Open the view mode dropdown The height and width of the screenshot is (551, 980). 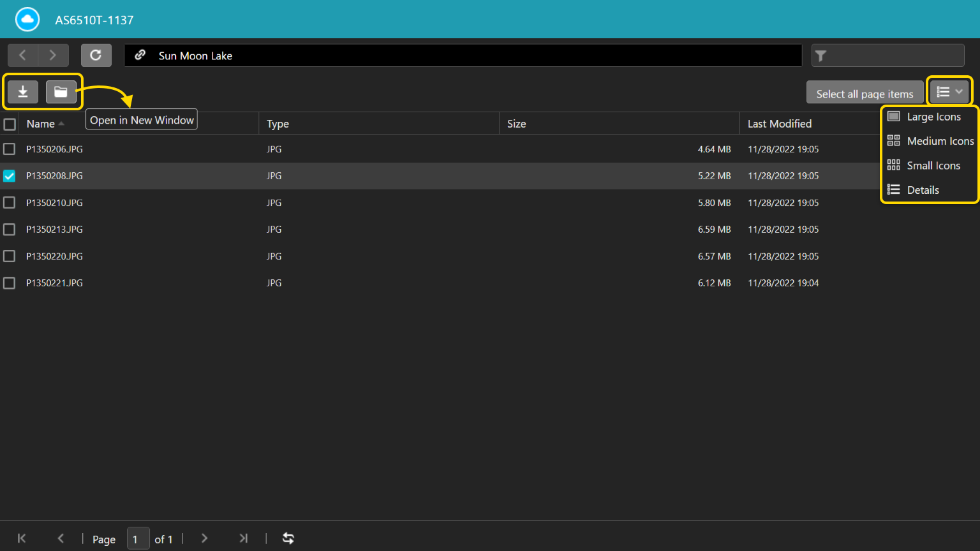tap(949, 92)
